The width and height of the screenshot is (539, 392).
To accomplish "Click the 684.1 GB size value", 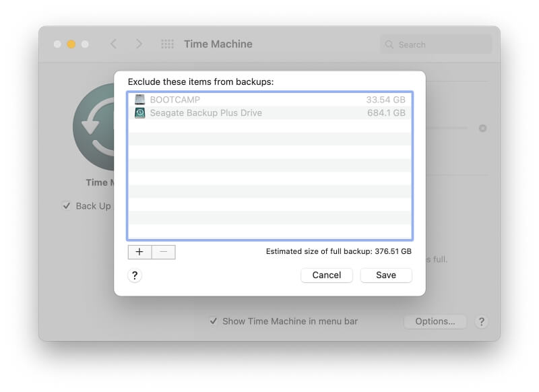I will (386, 112).
